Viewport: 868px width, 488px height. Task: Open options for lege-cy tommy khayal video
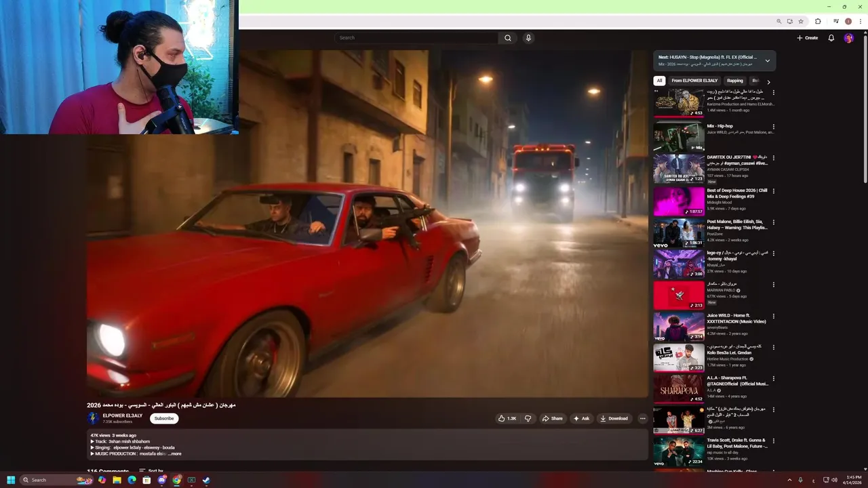[773, 253]
